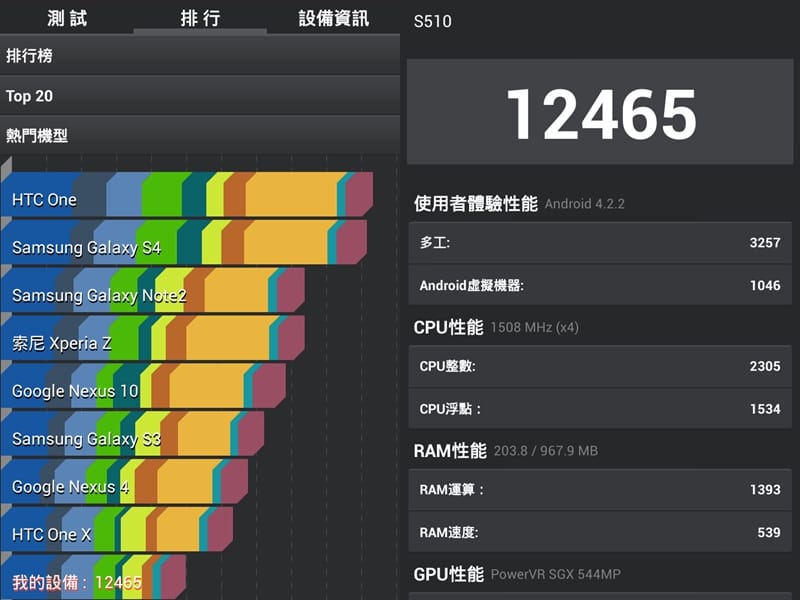The width and height of the screenshot is (800, 600).
Task: Select the 索尼 Xperia Z bar
Action: pyautogui.click(x=153, y=338)
